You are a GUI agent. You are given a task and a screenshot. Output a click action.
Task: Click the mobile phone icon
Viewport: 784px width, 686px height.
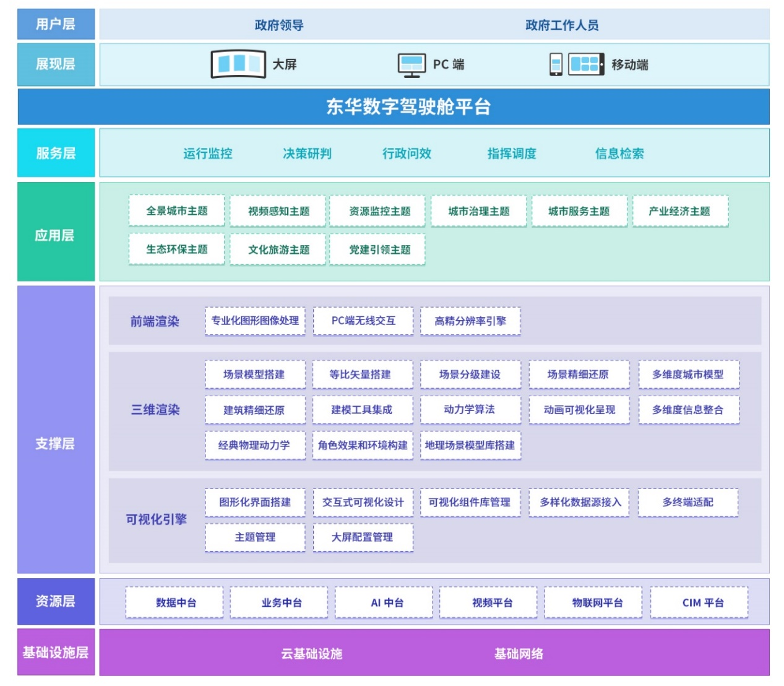556,64
